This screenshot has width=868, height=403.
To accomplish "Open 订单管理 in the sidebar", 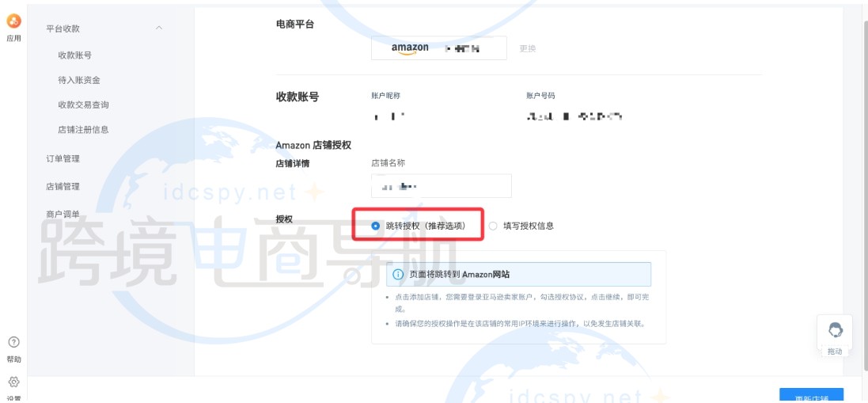I will pyautogui.click(x=63, y=159).
